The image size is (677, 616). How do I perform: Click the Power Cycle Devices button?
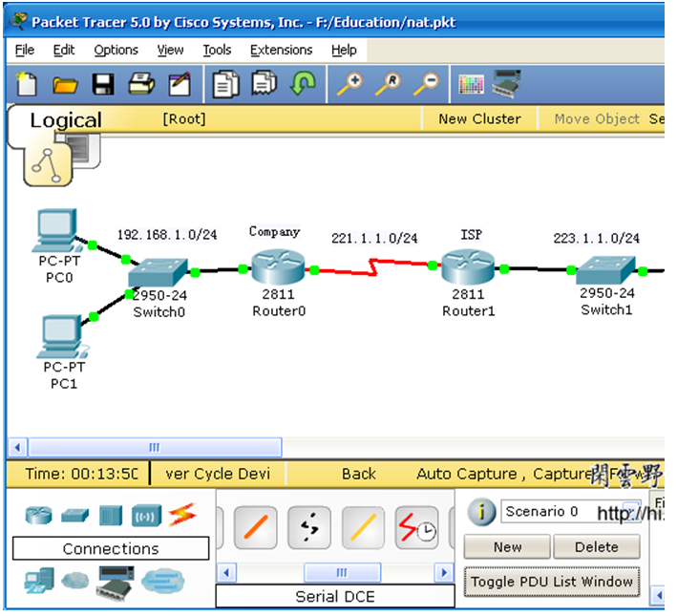(x=218, y=474)
